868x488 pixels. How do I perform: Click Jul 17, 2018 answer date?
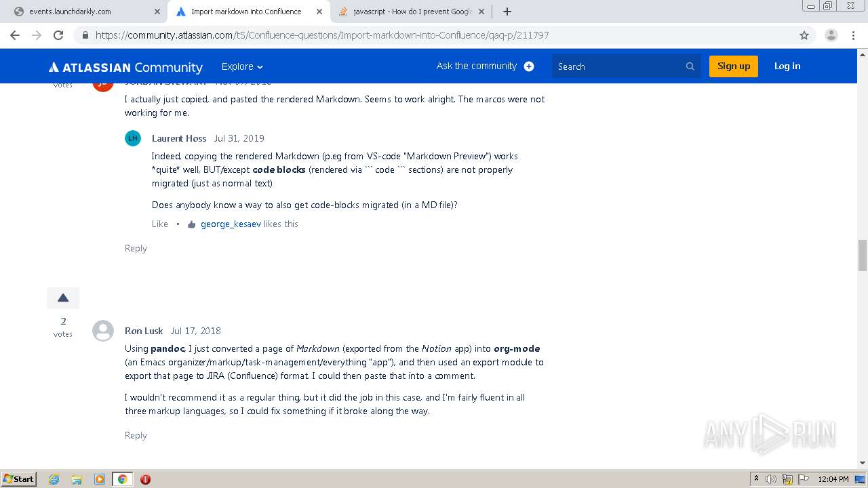pyautogui.click(x=196, y=331)
